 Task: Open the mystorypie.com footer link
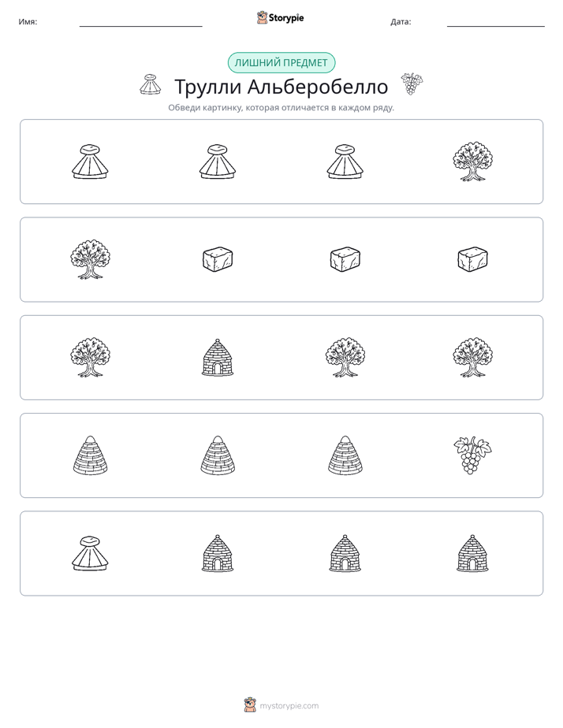coord(289,706)
